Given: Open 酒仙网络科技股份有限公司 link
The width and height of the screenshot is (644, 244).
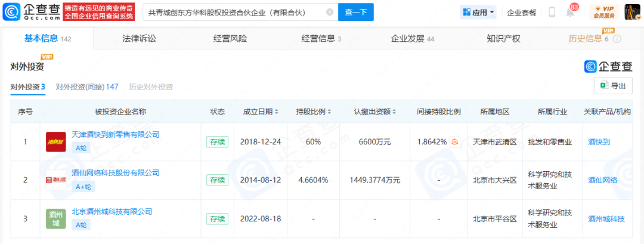Looking at the screenshot, I should pos(116,172).
